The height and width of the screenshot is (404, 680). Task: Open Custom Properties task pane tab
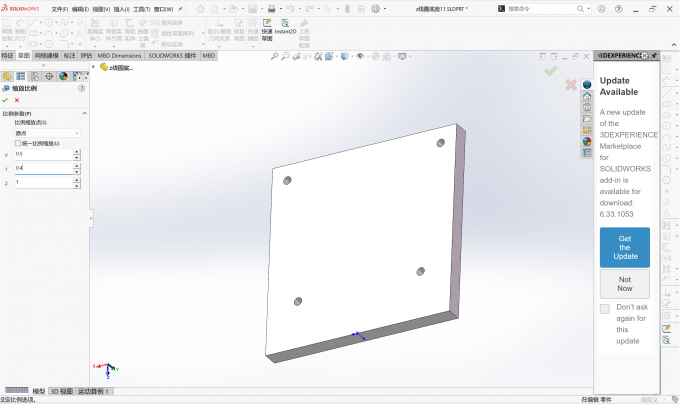pos(587,153)
